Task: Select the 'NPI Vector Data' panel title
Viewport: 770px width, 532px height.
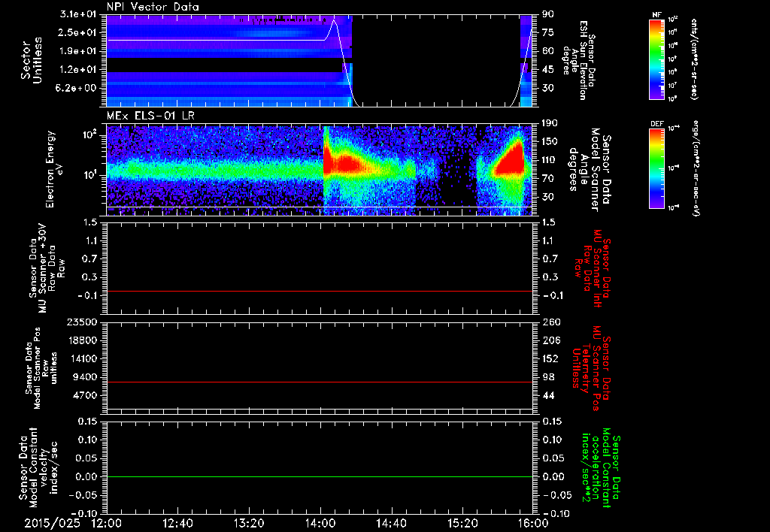Action: (x=153, y=7)
